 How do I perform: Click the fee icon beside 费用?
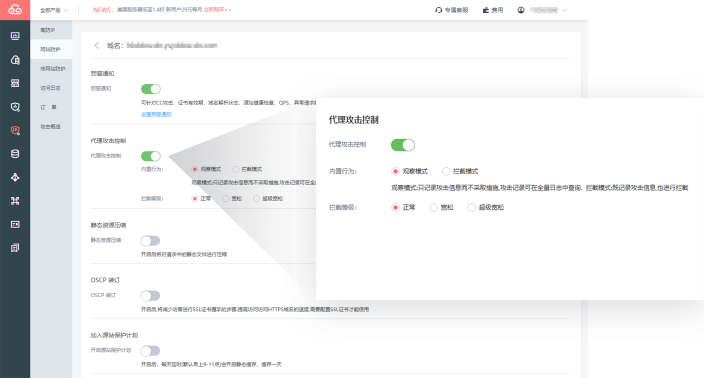[485, 10]
